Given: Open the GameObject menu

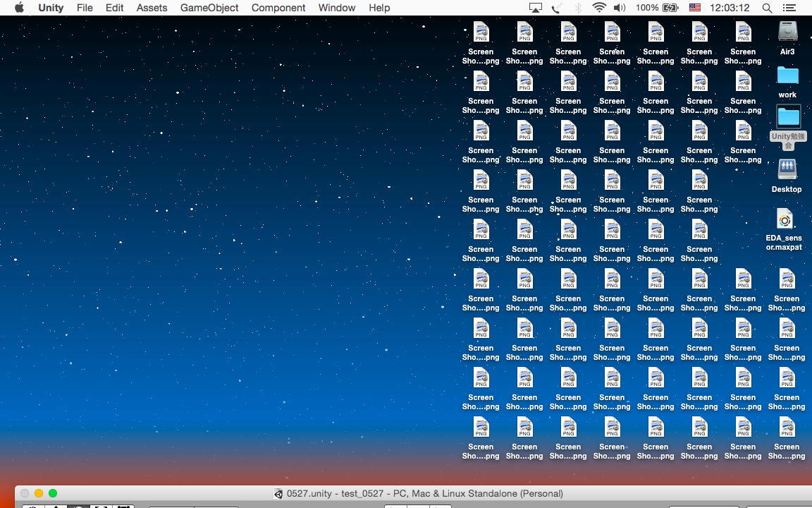Looking at the screenshot, I should pos(209,8).
